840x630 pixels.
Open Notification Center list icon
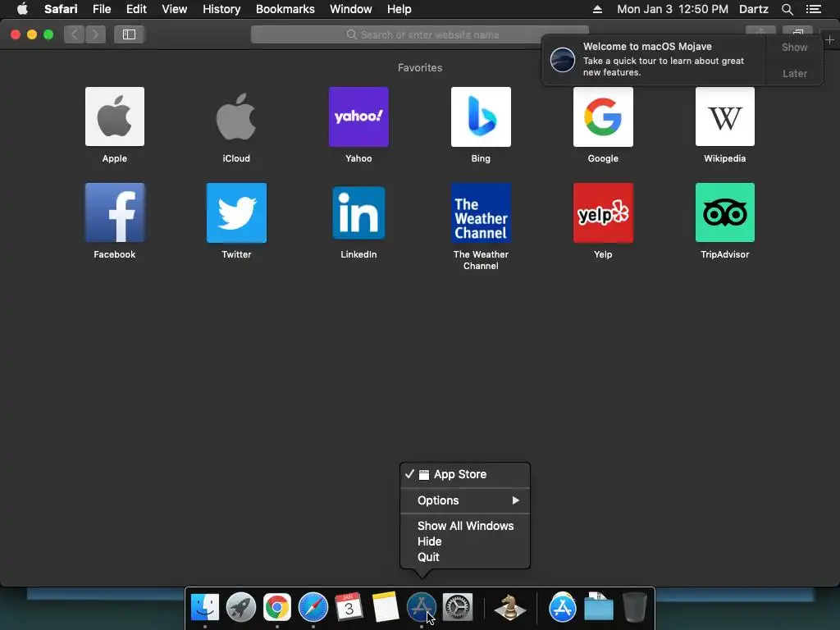click(813, 9)
